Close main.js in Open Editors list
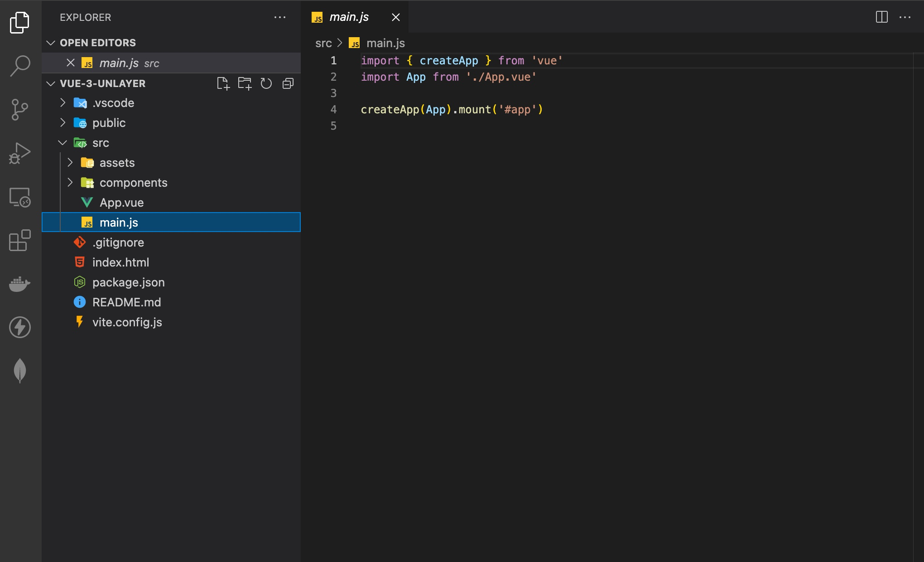The height and width of the screenshot is (562, 924). (71, 63)
